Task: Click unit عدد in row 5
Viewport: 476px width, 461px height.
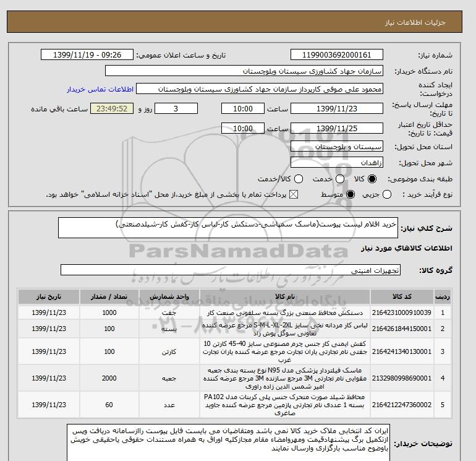Action: (169, 405)
